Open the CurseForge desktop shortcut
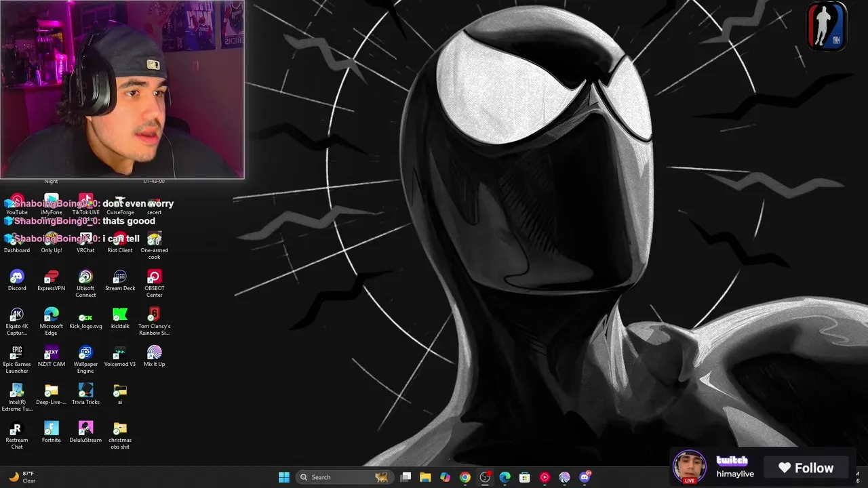868x488 pixels. 120,205
